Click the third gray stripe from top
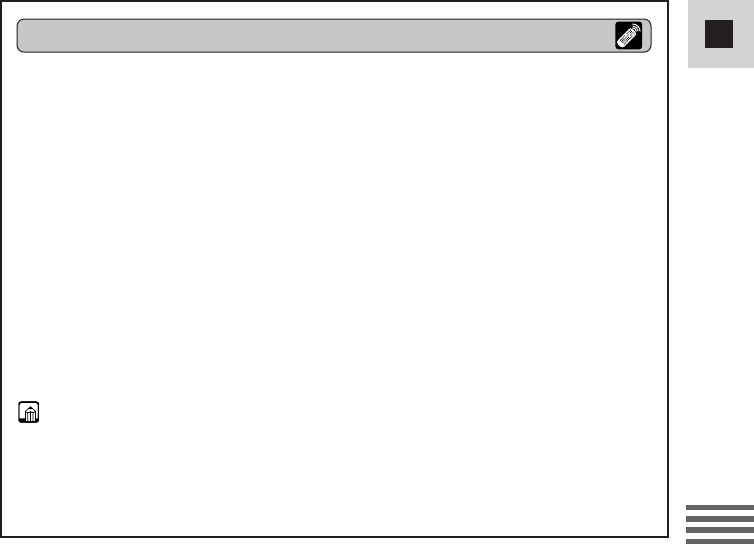The width and height of the screenshot is (754, 544). [x=720, y=530]
